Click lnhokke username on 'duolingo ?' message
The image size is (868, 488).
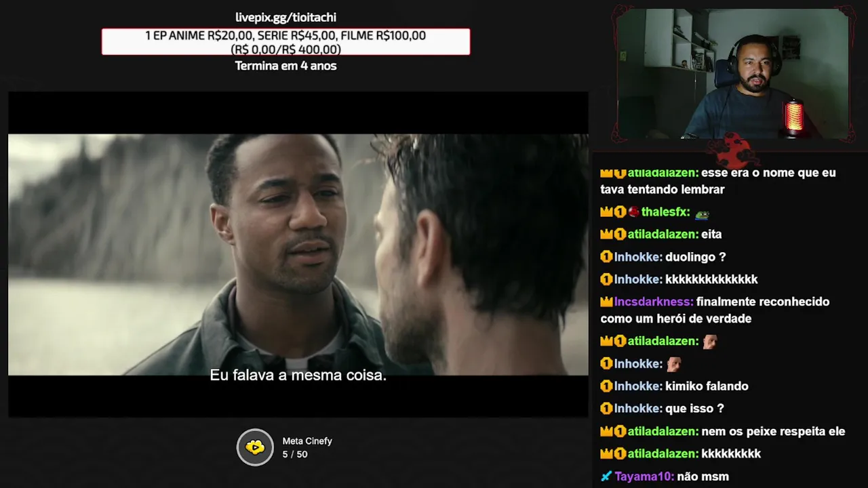pyautogui.click(x=638, y=257)
